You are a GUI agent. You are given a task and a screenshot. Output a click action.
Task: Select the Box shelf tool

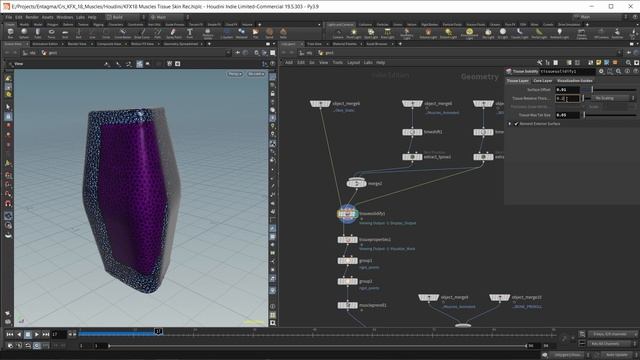(x=10, y=33)
